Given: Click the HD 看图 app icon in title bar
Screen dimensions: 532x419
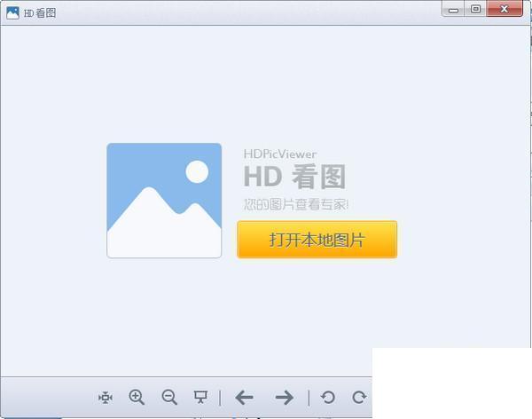Looking at the screenshot, I should point(12,13).
